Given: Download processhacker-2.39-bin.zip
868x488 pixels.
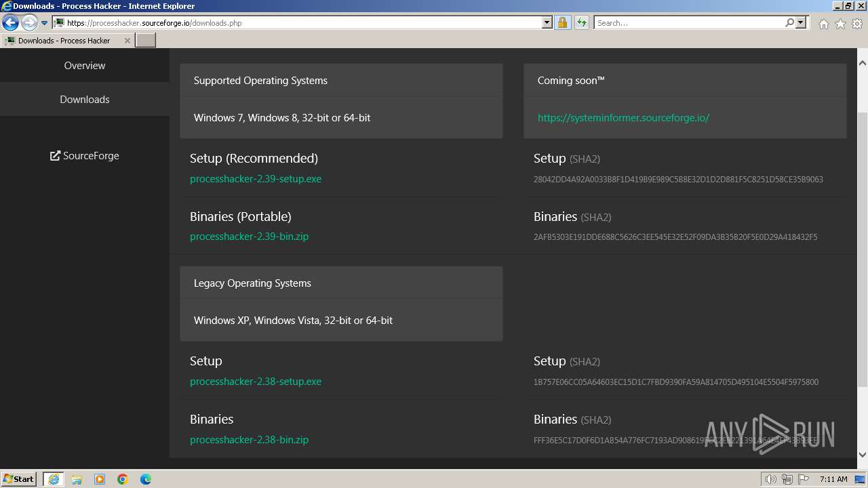Looking at the screenshot, I should tap(249, 237).
